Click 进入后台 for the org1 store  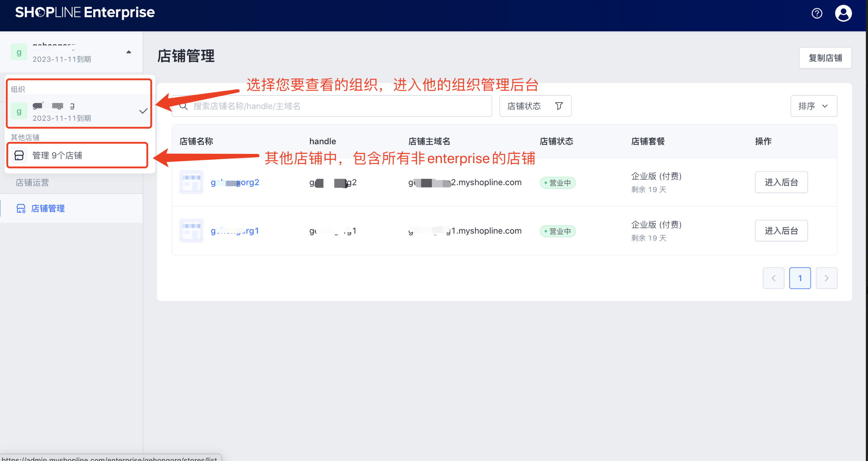click(x=781, y=230)
